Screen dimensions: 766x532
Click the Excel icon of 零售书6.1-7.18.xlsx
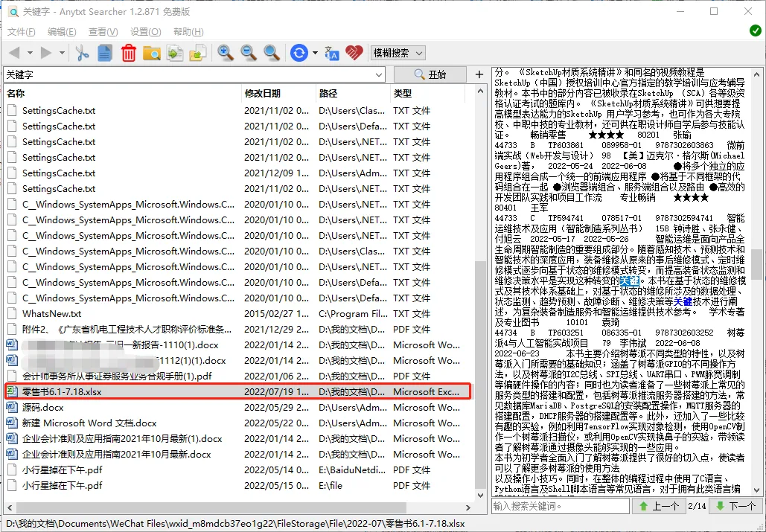coord(12,391)
